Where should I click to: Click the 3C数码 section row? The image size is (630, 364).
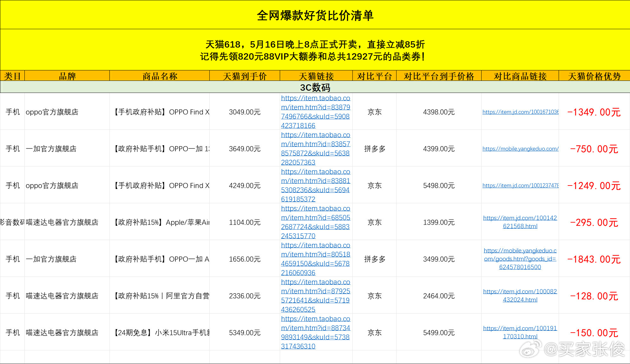[315, 87]
